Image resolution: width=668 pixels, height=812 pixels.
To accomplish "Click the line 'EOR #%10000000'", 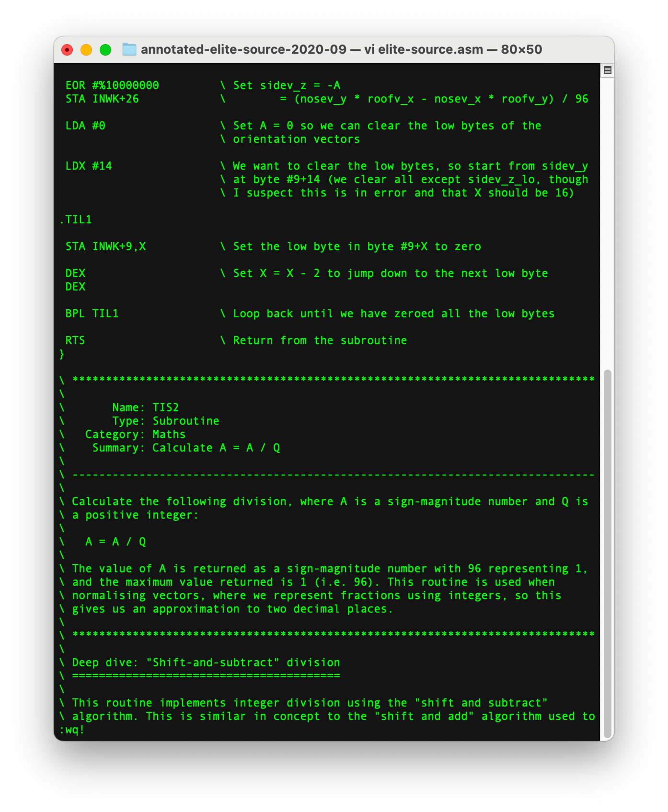I will [x=112, y=85].
